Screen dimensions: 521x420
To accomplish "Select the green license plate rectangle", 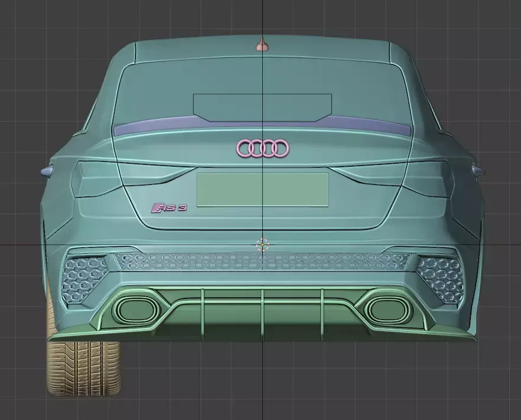I will click(x=262, y=190).
